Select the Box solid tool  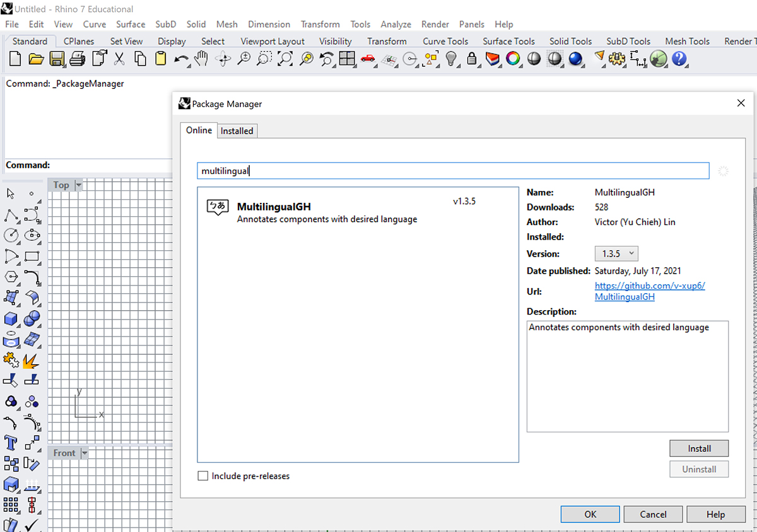point(11,319)
